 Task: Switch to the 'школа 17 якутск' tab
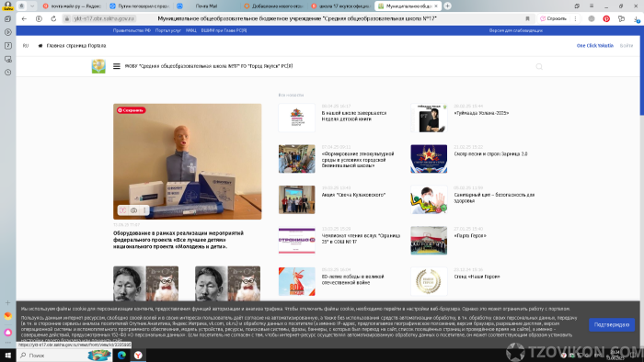point(341,6)
